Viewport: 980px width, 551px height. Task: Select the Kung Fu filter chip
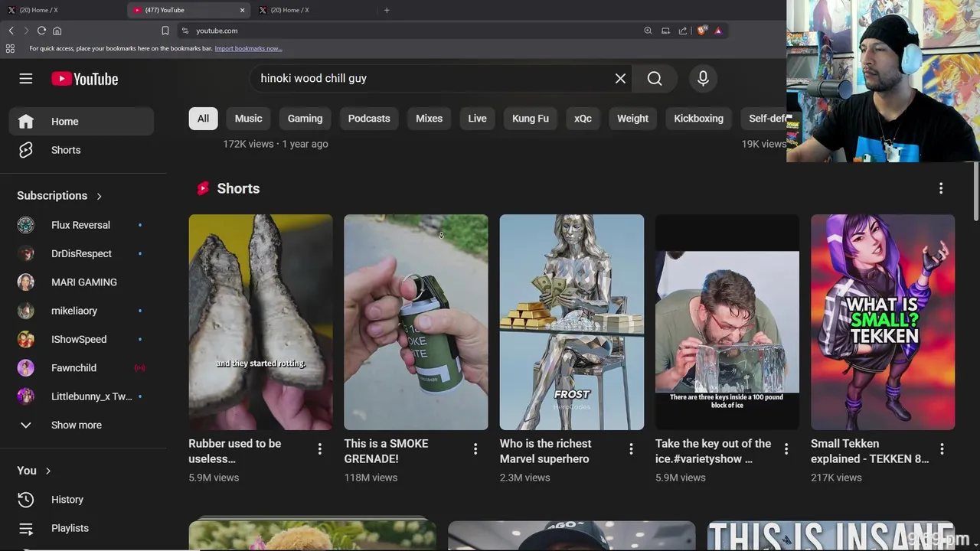point(531,119)
